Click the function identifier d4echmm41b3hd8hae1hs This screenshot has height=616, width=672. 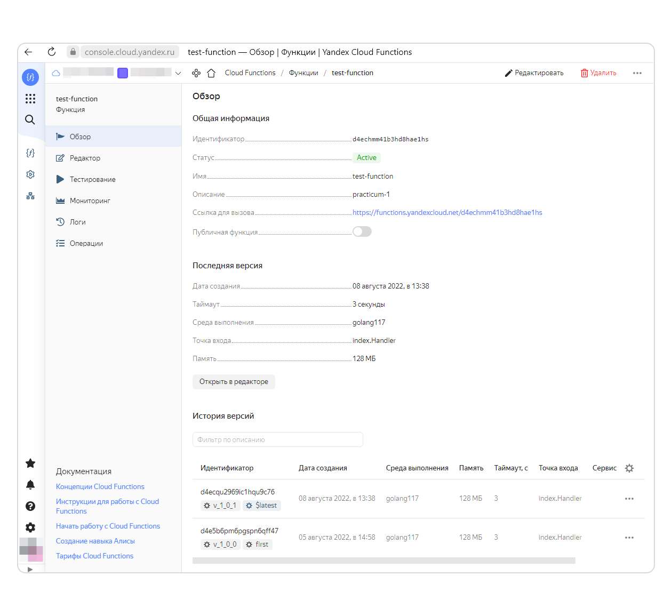tap(390, 139)
